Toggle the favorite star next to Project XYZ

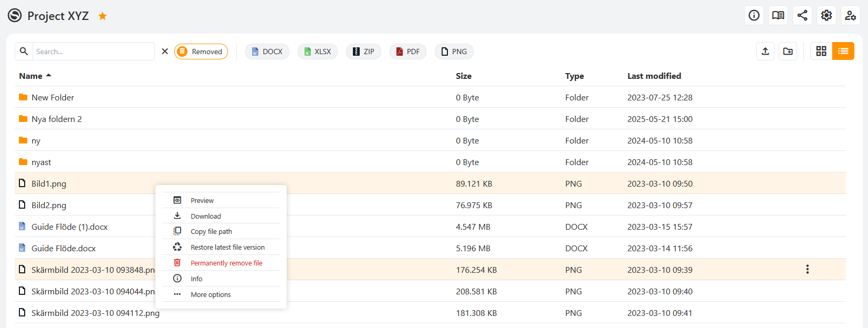[x=103, y=16]
